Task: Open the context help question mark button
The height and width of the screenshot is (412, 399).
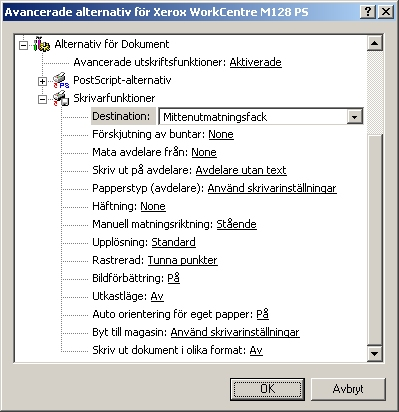Action: point(368,12)
